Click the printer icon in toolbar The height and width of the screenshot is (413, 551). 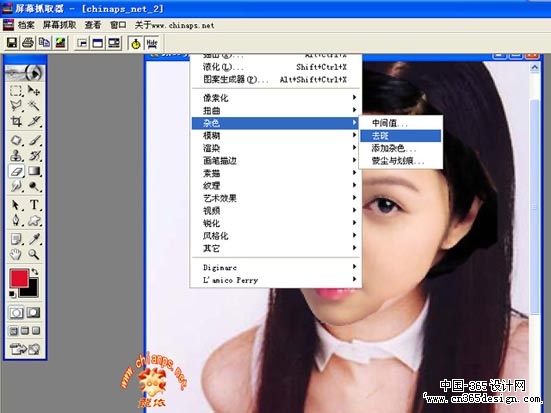[28, 43]
